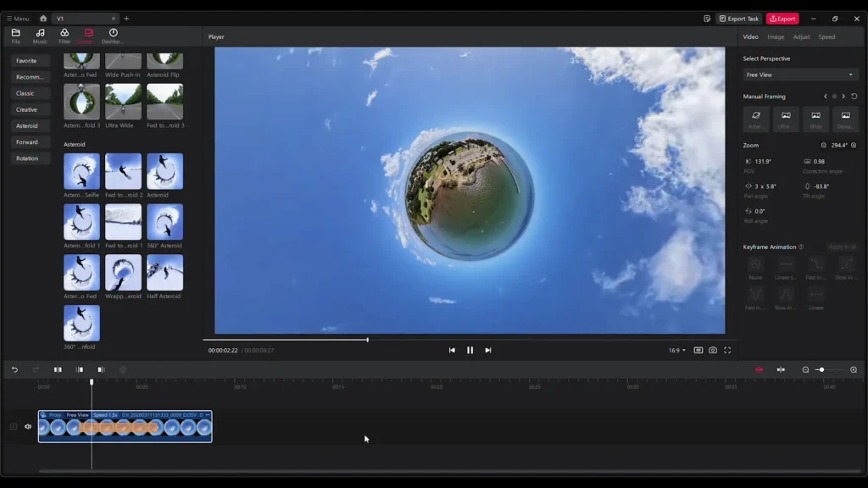Open the Filter panel icon
This screenshot has width=868, height=488.
tap(64, 35)
